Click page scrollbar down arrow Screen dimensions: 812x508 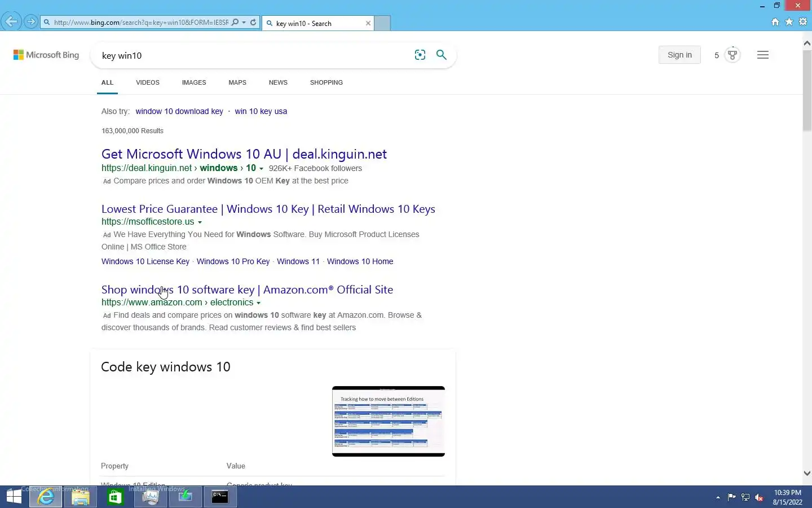tap(807, 473)
